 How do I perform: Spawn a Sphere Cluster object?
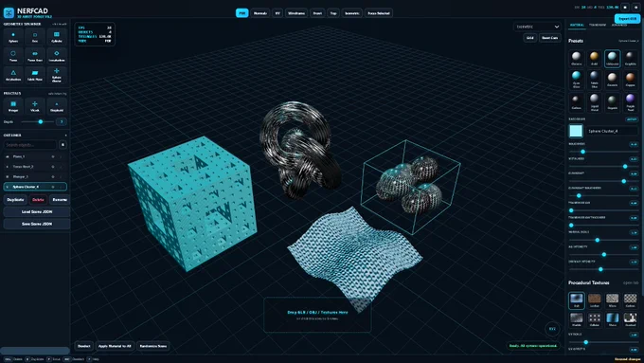(57, 75)
